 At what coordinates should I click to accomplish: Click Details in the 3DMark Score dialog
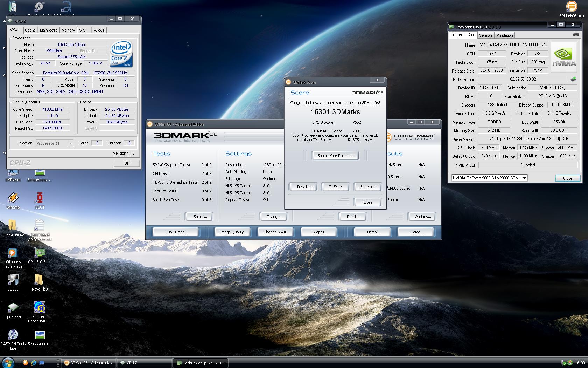tap(304, 187)
